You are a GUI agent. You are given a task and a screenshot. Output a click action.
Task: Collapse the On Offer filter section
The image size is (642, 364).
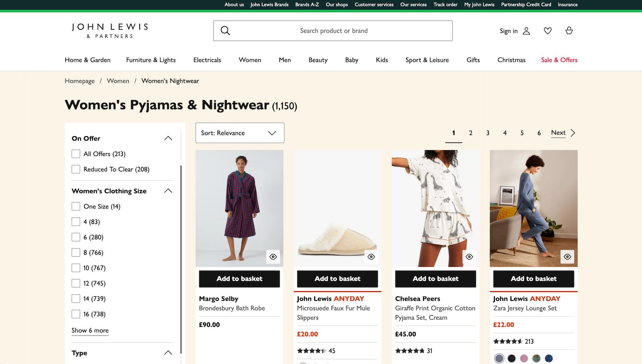(168, 138)
